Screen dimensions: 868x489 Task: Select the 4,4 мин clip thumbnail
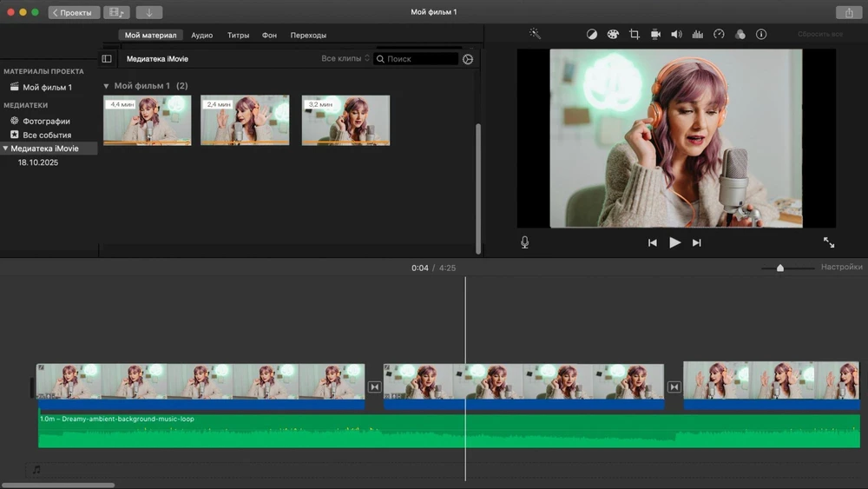tap(148, 120)
